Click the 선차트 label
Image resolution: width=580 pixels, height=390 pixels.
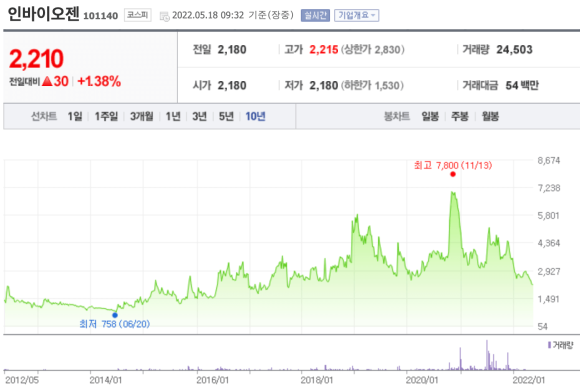[44, 117]
